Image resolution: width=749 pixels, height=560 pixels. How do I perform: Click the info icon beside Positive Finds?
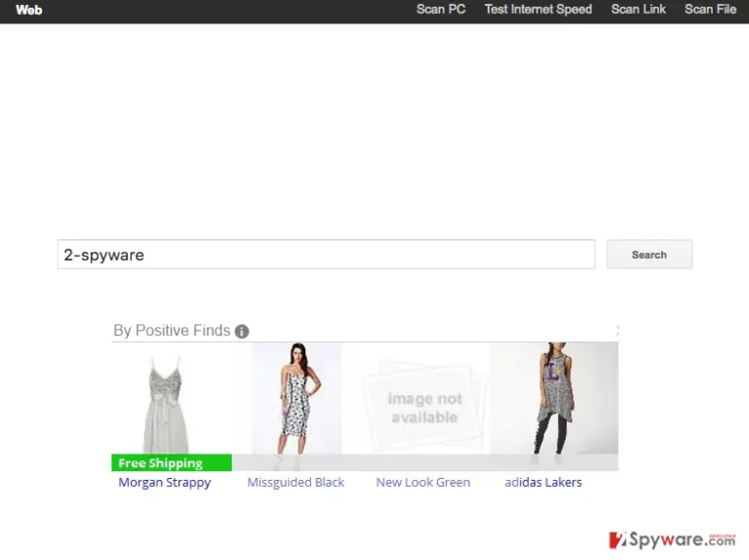click(242, 331)
